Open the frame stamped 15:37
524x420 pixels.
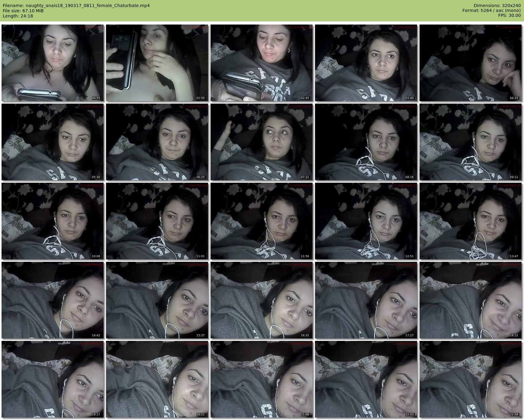157,300
